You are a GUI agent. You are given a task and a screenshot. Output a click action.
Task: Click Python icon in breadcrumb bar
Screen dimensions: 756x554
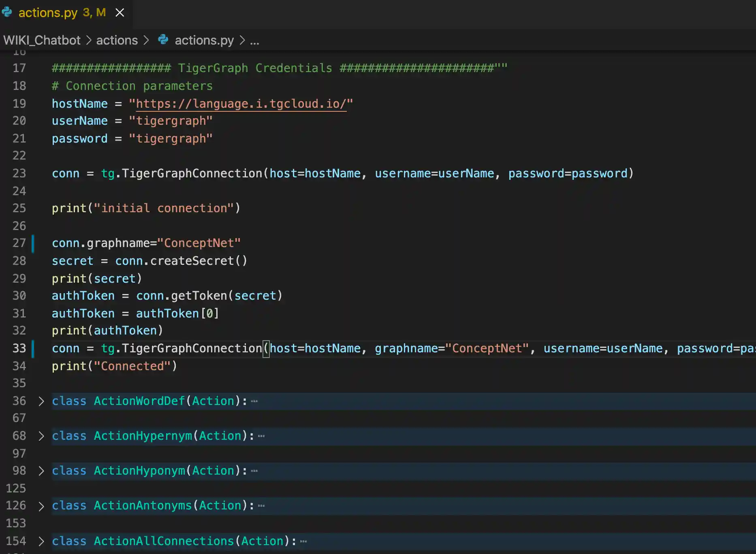click(163, 40)
